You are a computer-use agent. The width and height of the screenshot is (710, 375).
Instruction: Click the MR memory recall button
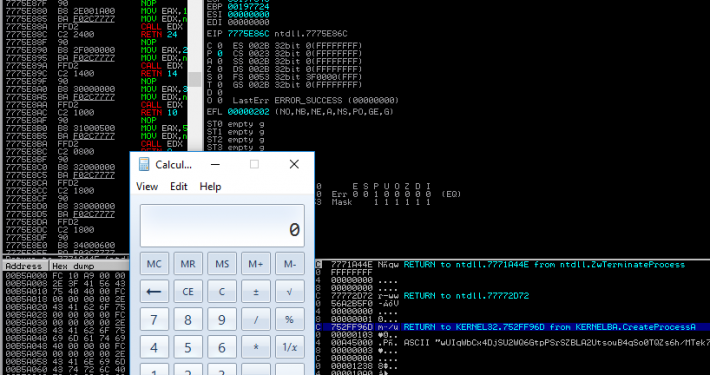pyautogui.click(x=188, y=264)
